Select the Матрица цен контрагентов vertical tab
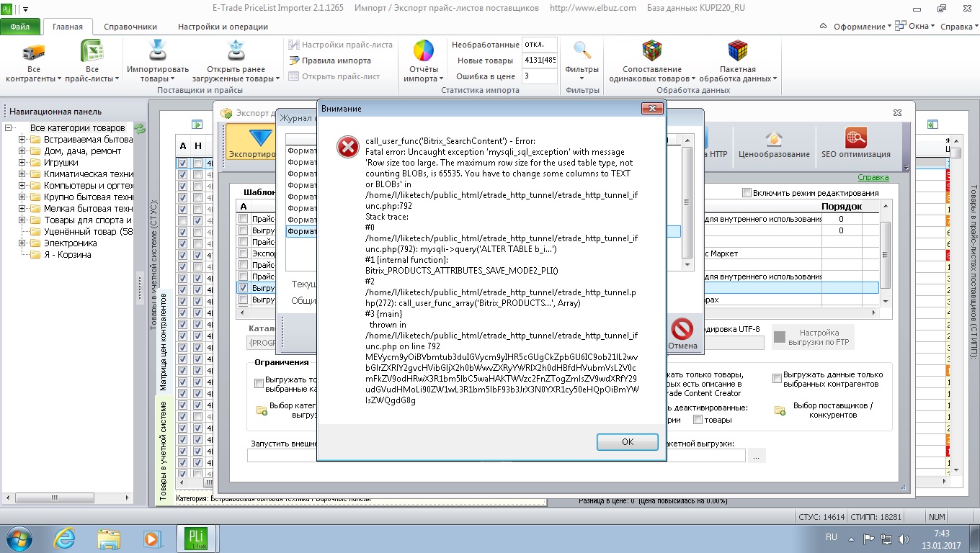This screenshot has height=553, width=980. coord(164,341)
